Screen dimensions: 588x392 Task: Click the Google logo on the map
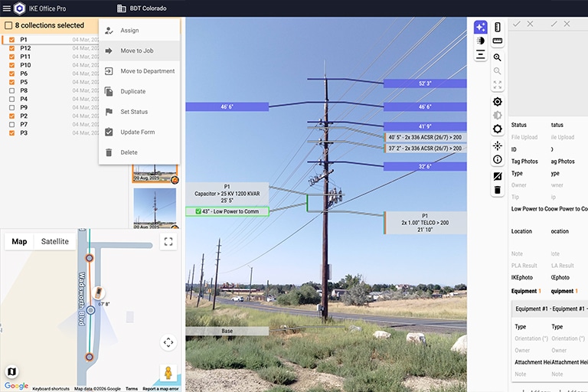pos(17,386)
